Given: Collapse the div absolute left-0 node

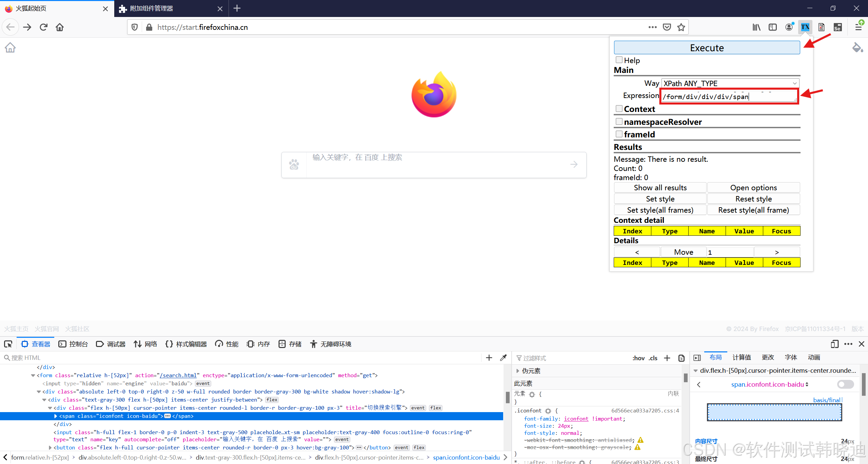Looking at the screenshot, I should (39, 392).
